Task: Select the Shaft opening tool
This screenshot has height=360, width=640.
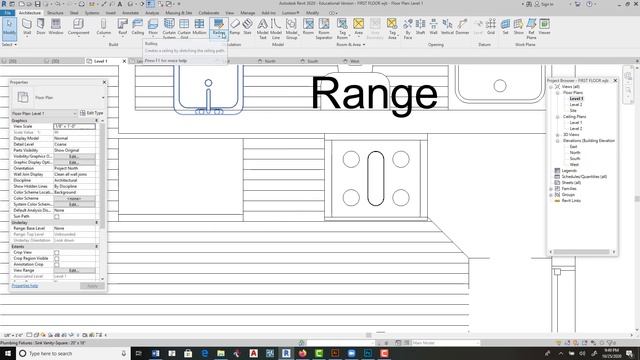Action: [x=420, y=27]
